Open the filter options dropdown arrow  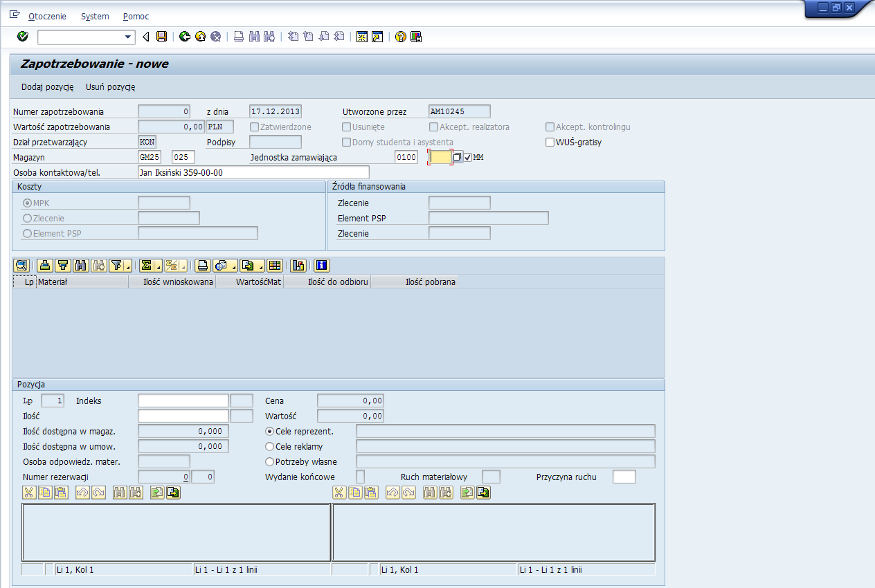[128, 265]
